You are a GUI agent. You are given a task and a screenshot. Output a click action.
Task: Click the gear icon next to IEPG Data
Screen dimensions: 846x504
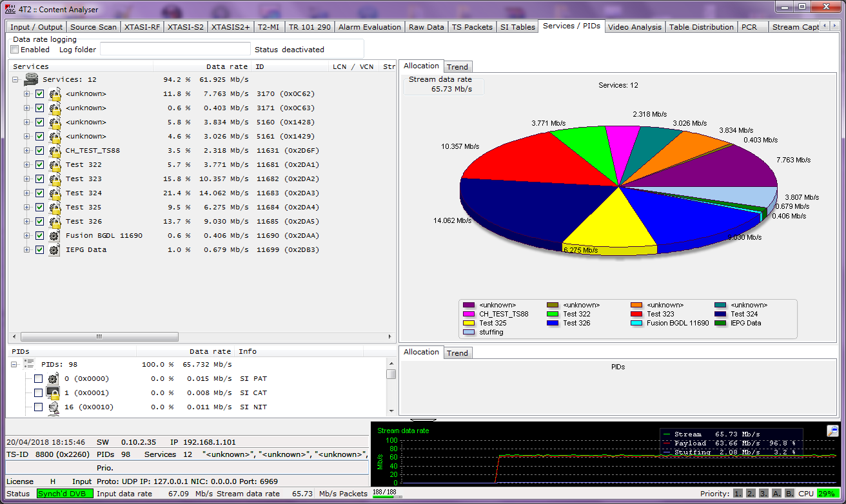[x=55, y=250]
